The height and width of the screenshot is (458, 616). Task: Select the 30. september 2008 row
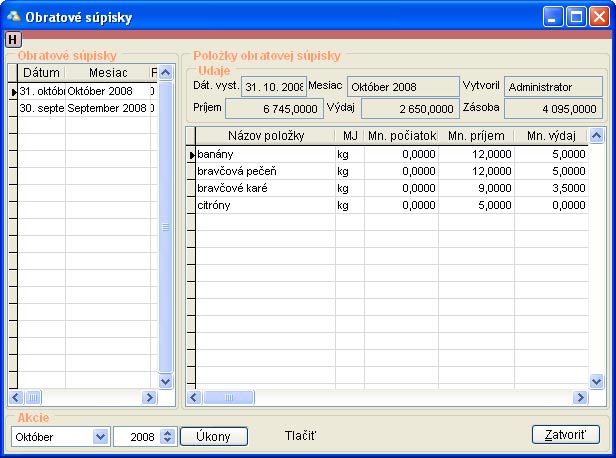[x=84, y=108]
